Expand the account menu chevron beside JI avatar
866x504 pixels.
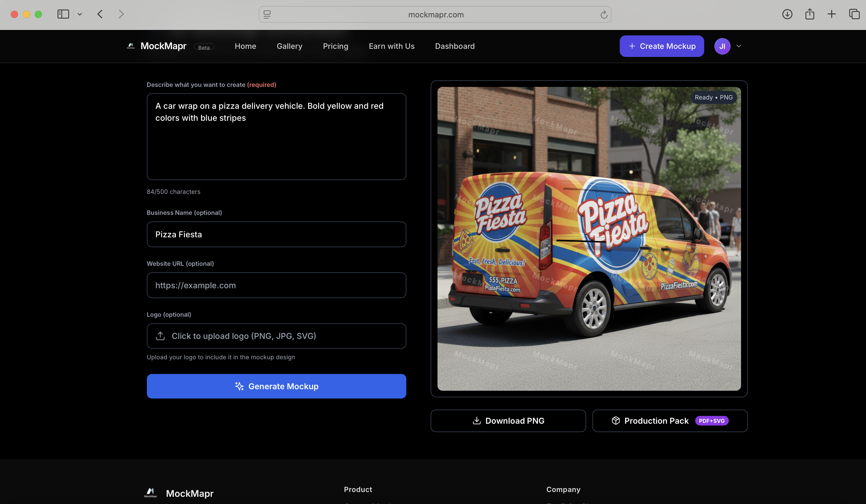point(739,46)
